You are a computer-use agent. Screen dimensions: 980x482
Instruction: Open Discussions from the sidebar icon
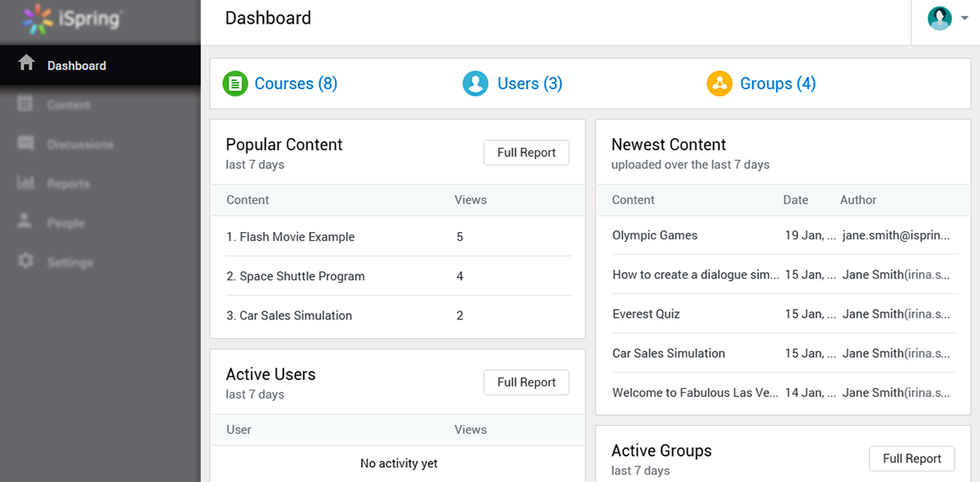coord(27,144)
